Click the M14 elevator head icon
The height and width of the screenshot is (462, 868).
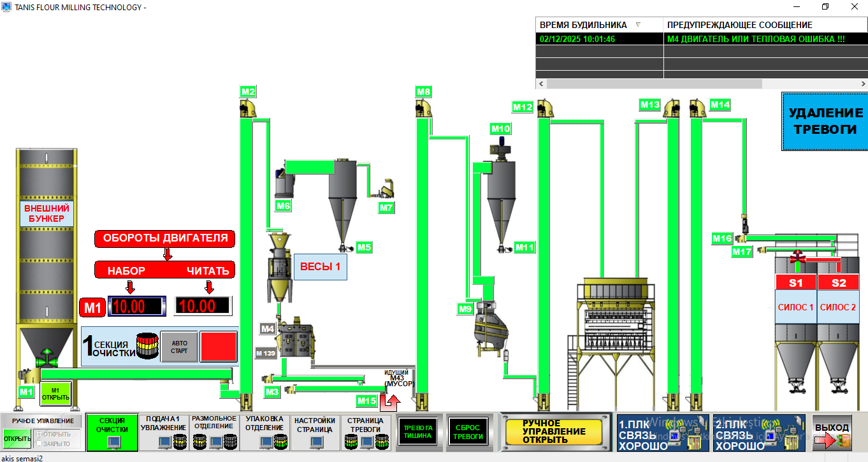[697, 108]
